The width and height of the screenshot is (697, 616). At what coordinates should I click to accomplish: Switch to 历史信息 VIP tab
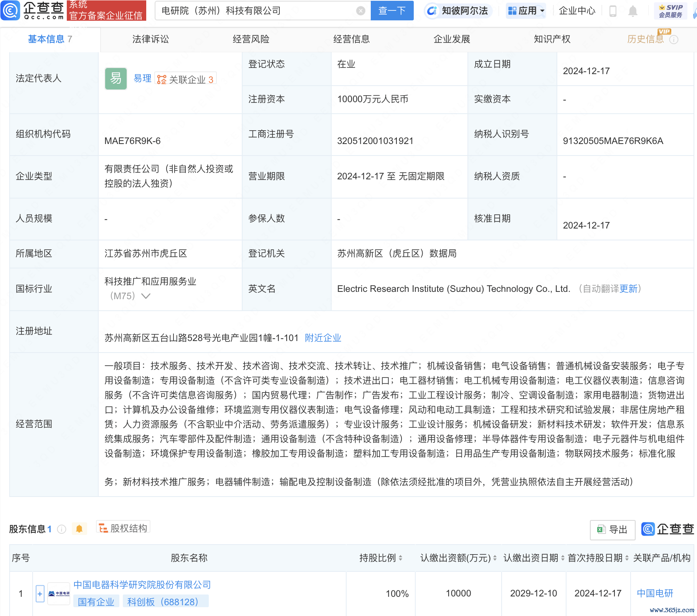(x=646, y=39)
